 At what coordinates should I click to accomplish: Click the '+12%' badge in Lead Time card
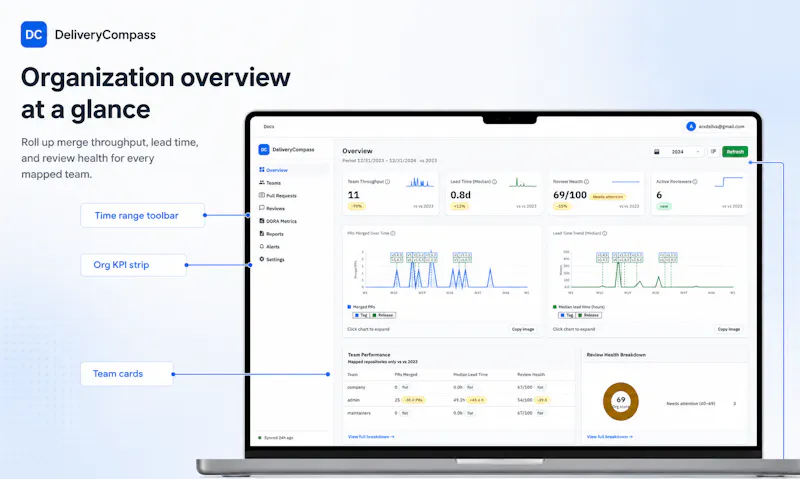point(460,207)
